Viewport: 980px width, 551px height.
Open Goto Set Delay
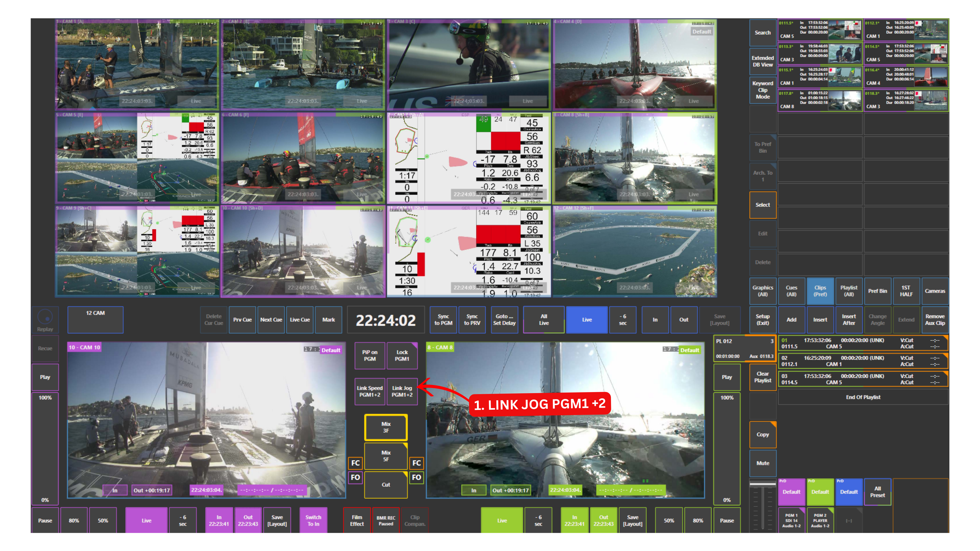click(x=504, y=319)
